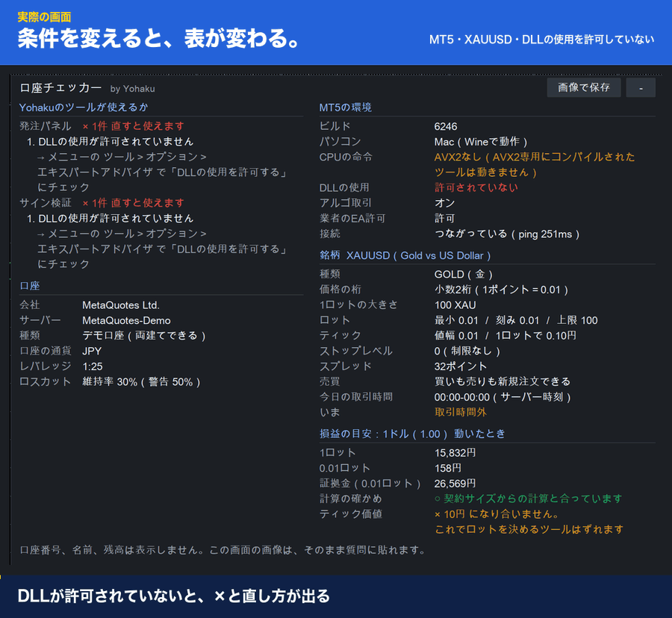Viewport: 672px width, 618px height.
Task: Click the margin value '26,569円'
Action: (455, 484)
